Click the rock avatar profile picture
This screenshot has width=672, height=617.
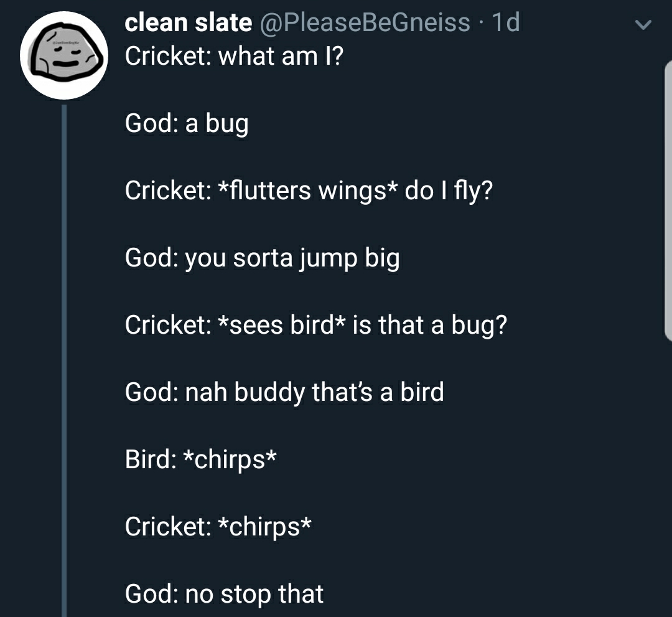point(65,55)
